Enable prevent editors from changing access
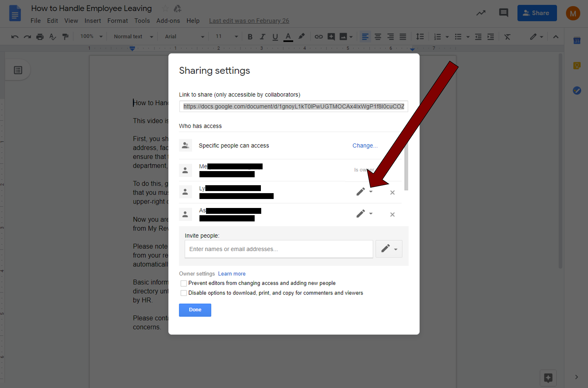588x388 pixels. [x=184, y=283]
